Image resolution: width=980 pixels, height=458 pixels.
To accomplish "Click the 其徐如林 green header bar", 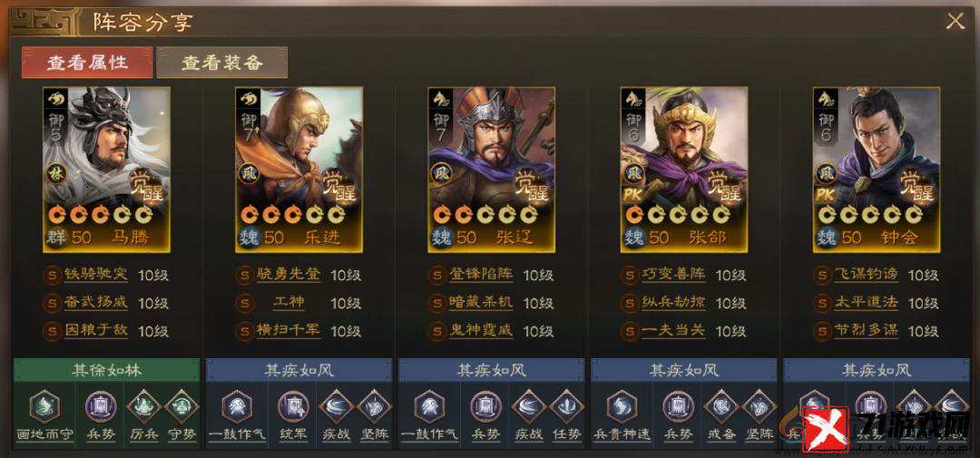I will pyautogui.click(x=107, y=370).
